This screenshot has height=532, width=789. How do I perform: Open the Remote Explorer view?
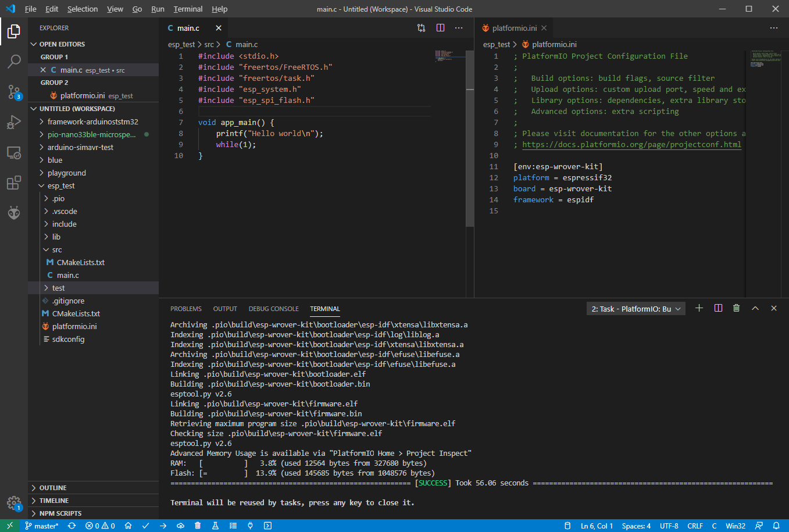point(14,153)
